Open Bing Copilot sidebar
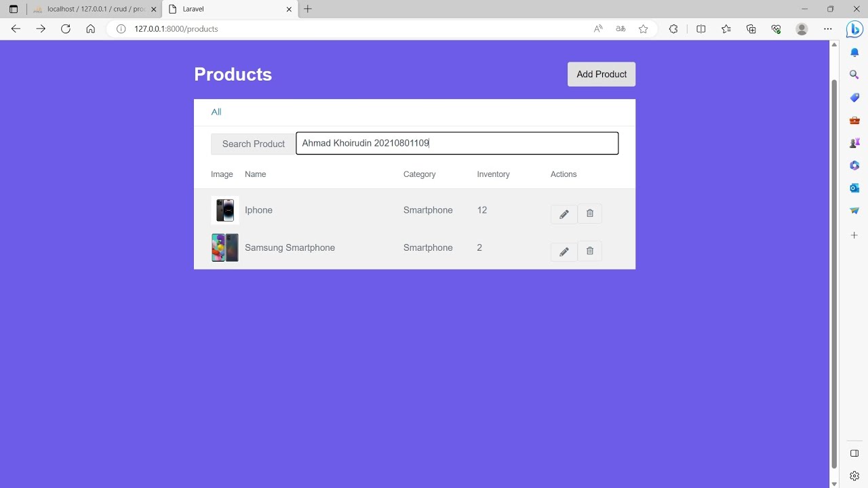Screen dimensions: 868x488 pos(854,29)
